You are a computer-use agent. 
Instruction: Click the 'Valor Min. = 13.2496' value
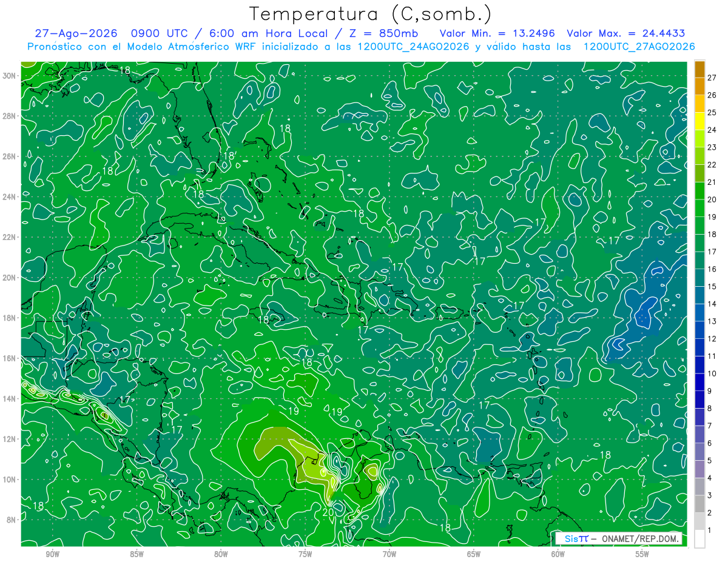(x=497, y=33)
